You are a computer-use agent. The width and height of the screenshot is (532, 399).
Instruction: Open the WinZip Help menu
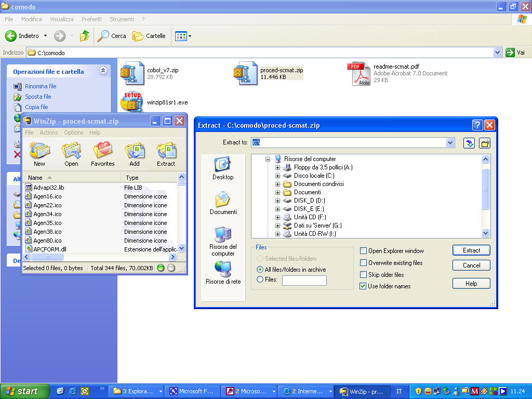click(95, 132)
